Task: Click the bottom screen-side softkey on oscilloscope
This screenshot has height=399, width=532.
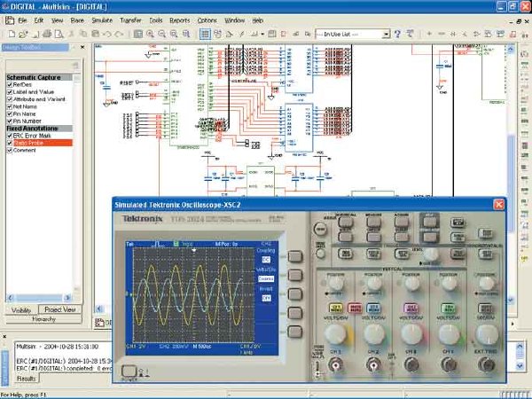Action: (x=295, y=332)
